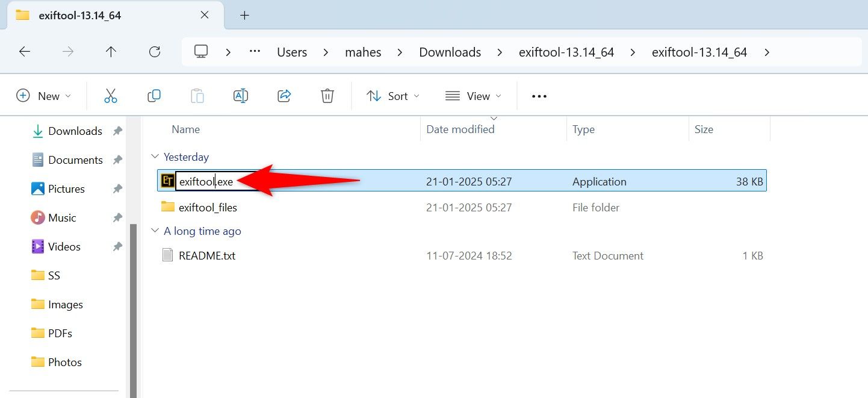Click the exiftool.exe rename text field
Image resolution: width=868 pixels, height=398 pixels.
(x=217, y=181)
